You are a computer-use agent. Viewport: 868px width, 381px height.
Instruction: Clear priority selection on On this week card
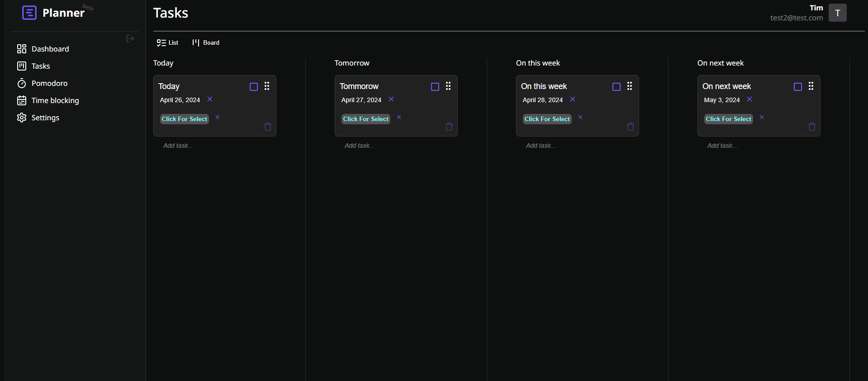click(580, 117)
